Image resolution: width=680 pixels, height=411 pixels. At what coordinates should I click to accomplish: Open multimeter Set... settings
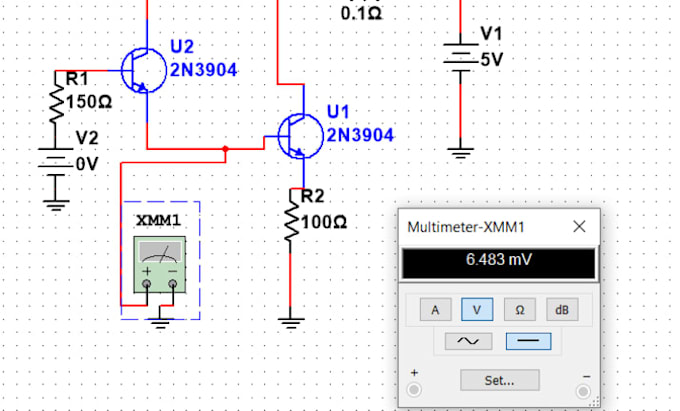point(500,380)
